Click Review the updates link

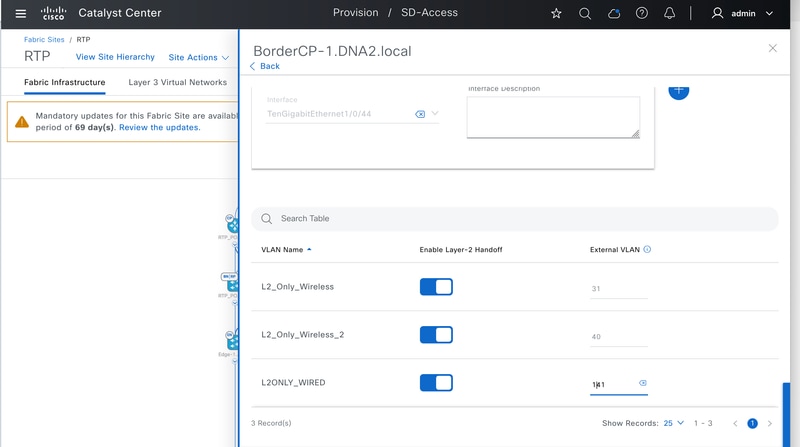[159, 128]
